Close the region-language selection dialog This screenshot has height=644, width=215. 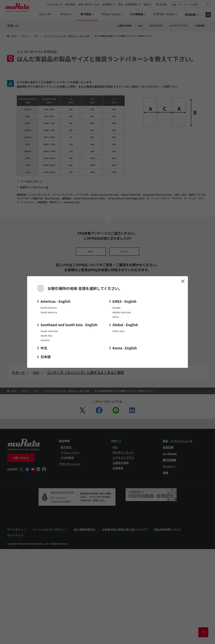[183, 281]
